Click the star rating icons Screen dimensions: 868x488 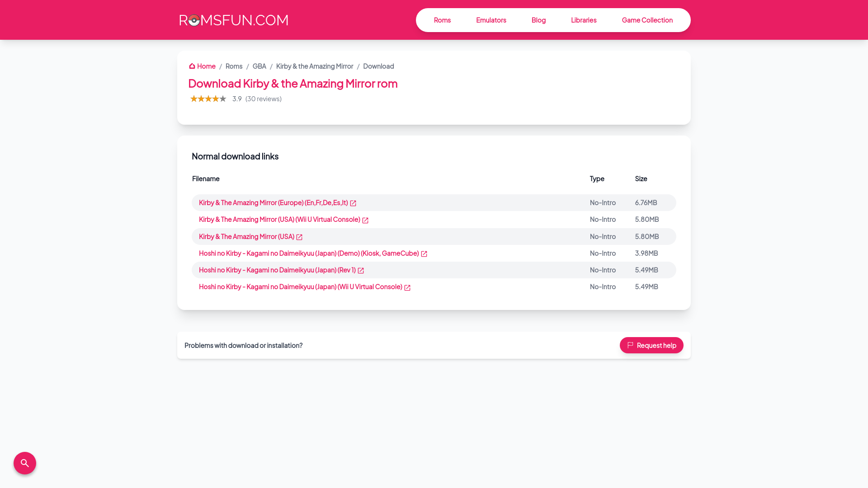[x=208, y=99]
